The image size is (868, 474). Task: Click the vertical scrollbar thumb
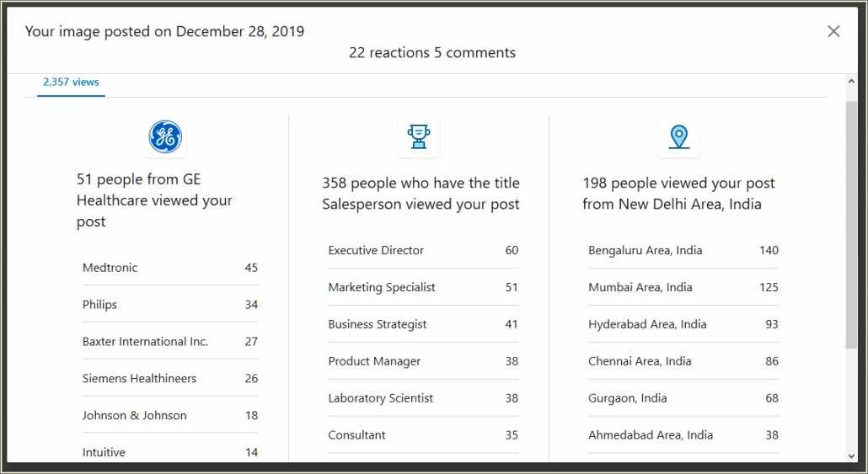(851, 225)
